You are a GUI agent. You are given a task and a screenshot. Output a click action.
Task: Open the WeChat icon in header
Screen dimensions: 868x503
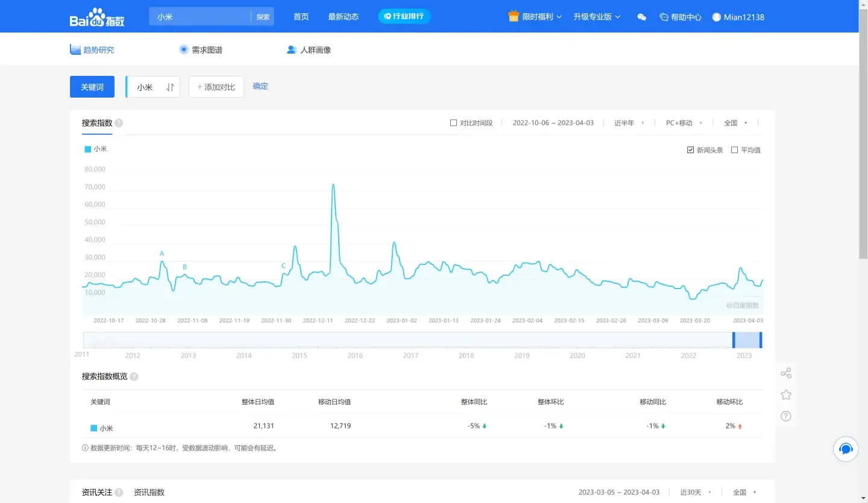(x=641, y=17)
